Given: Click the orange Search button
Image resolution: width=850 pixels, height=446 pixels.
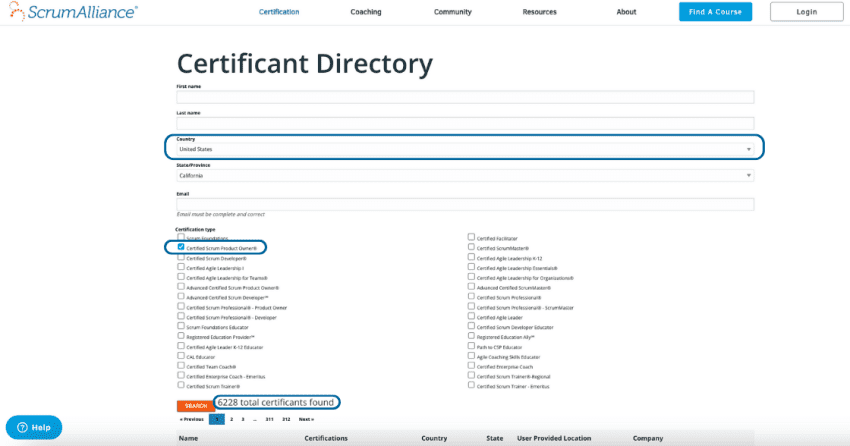Looking at the screenshot, I should [195, 406].
